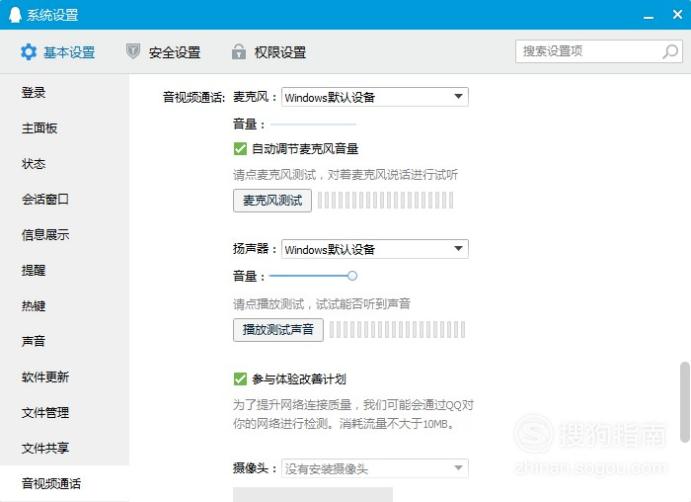Screen dimensions: 691x502
Task: Open the 扬声器 device dropdown
Action: click(375, 249)
